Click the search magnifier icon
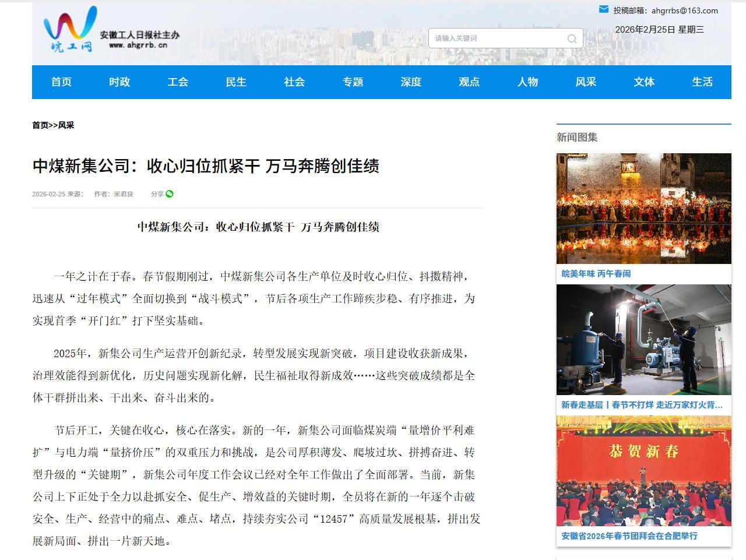Screen dimensions: 746x560 click(572, 38)
